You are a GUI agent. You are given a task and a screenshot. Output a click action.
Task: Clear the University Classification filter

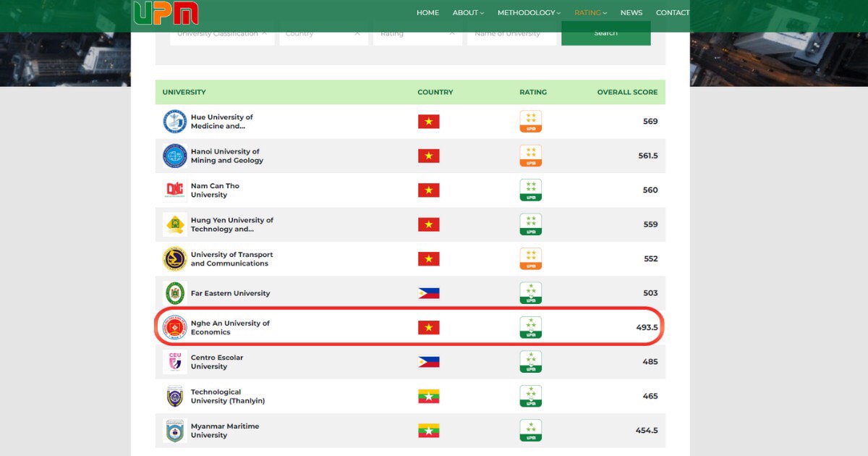click(264, 33)
